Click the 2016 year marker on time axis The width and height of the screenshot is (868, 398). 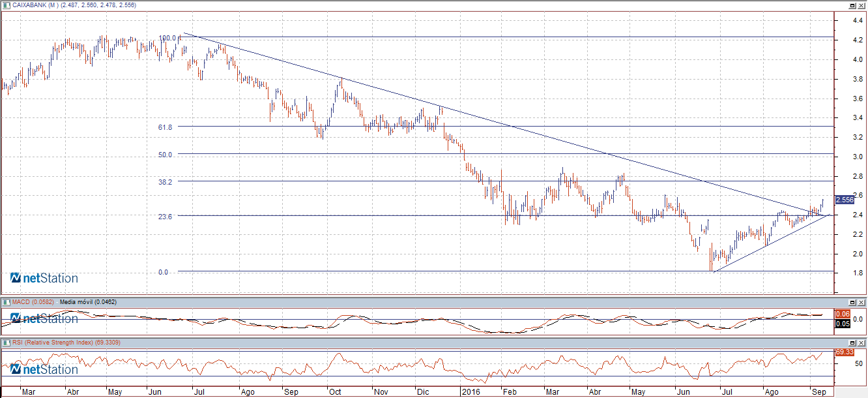coord(470,393)
